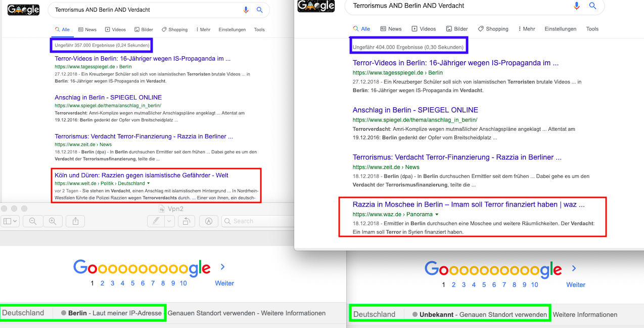Click the Weiter link in the right pagination

[576, 284]
